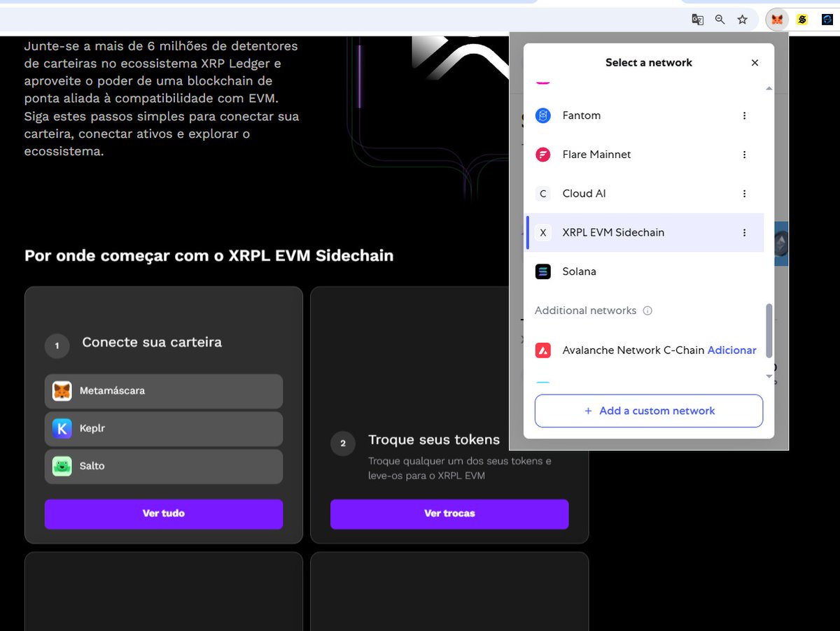The width and height of the screenshot is (840, 631).
Task: Select Cloud AI network
Action: click(644, 194)
